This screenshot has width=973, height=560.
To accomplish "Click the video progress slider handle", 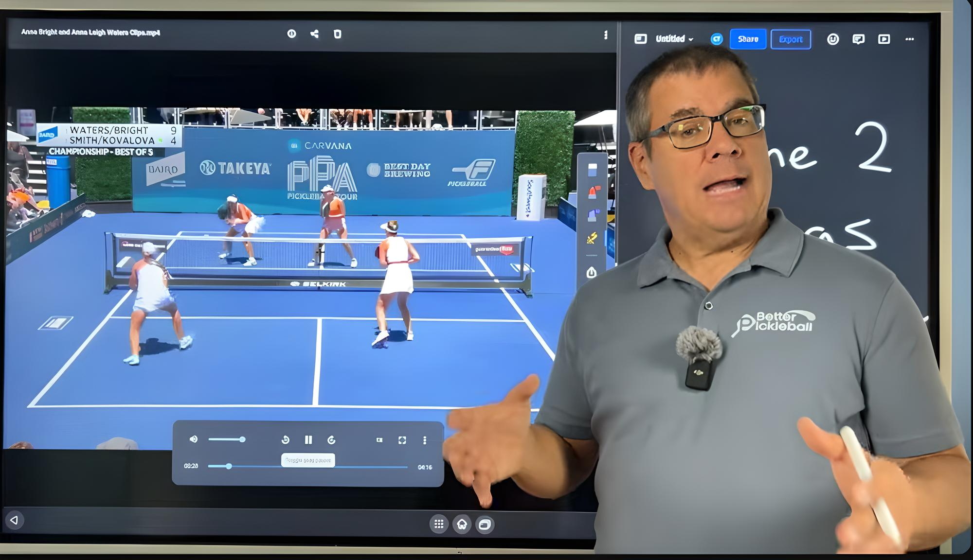I will tap(229, 467).
